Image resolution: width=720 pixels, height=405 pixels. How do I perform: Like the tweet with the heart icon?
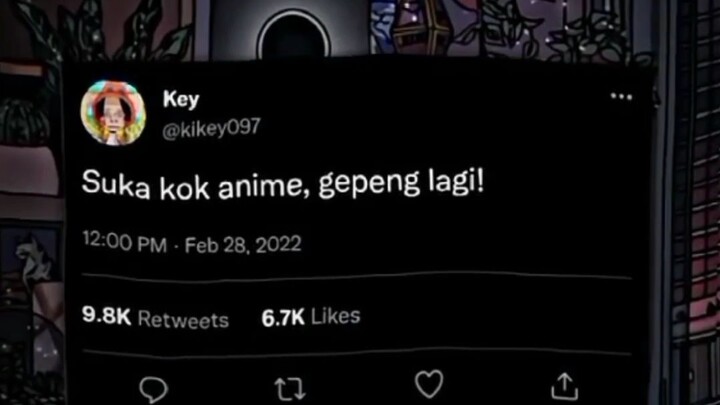[429, 384]
